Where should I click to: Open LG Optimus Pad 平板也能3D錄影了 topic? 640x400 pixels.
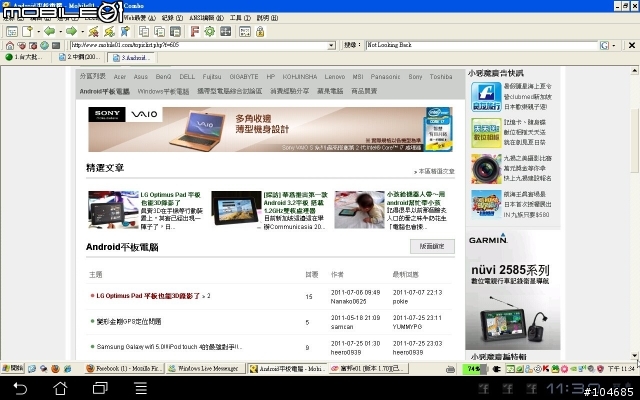click(148, 296)
